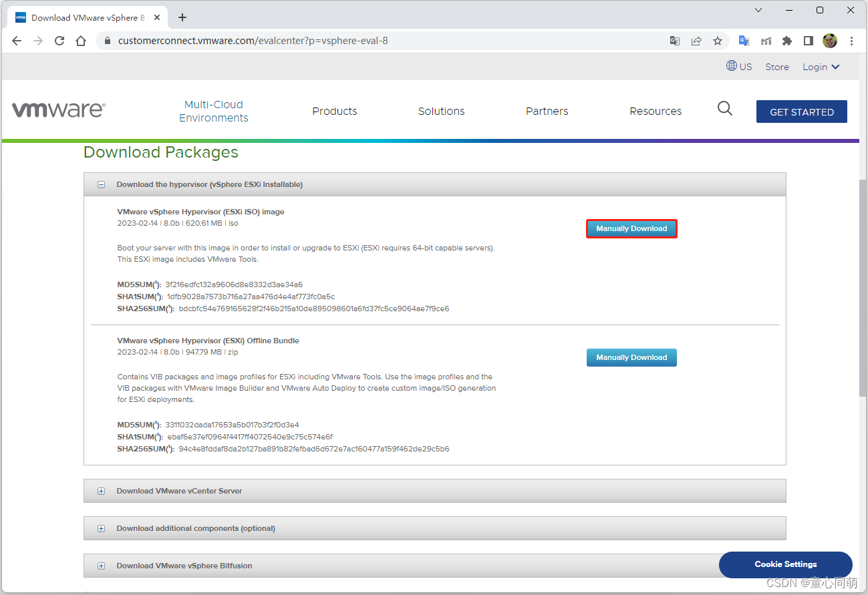Open Chrome's three-dot menu
Screen dimensions: 868x595
[851, 41]
